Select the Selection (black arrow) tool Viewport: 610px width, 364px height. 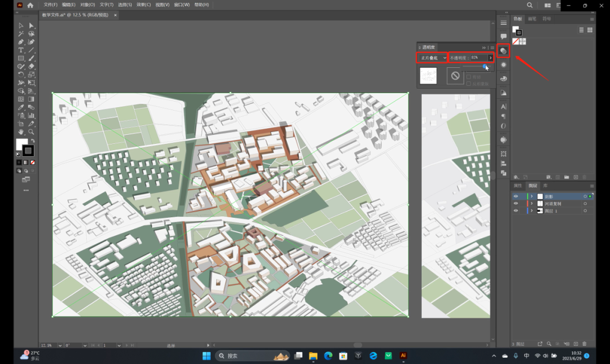click(21, 25)
